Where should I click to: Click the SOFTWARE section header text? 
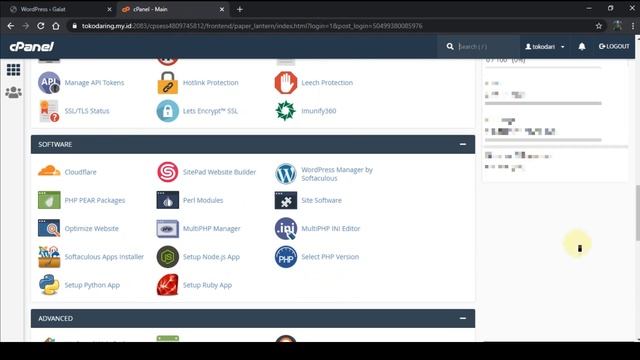tap(55, 144)
